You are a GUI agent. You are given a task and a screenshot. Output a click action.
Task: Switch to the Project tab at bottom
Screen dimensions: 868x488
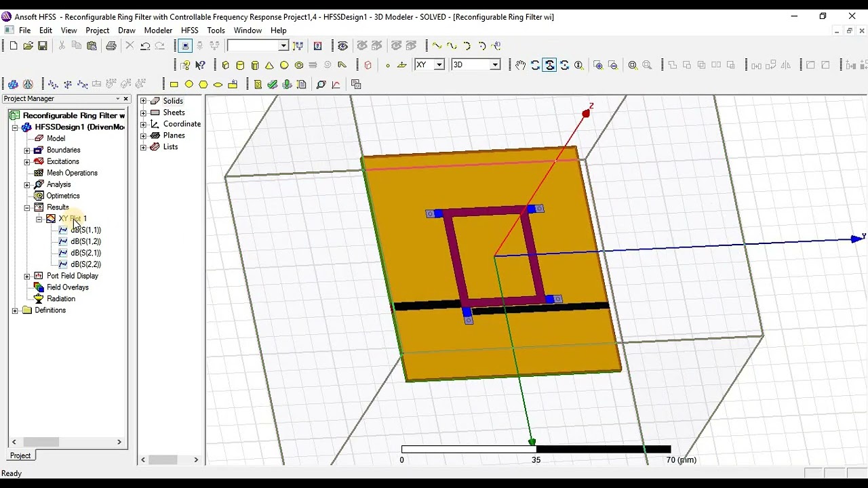[x=20, y=455]
